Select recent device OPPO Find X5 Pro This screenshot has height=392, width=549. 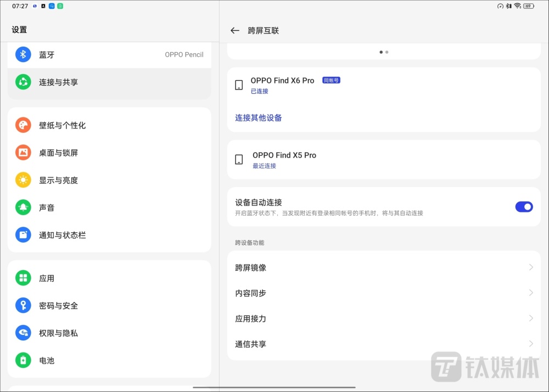coord(384,160)
